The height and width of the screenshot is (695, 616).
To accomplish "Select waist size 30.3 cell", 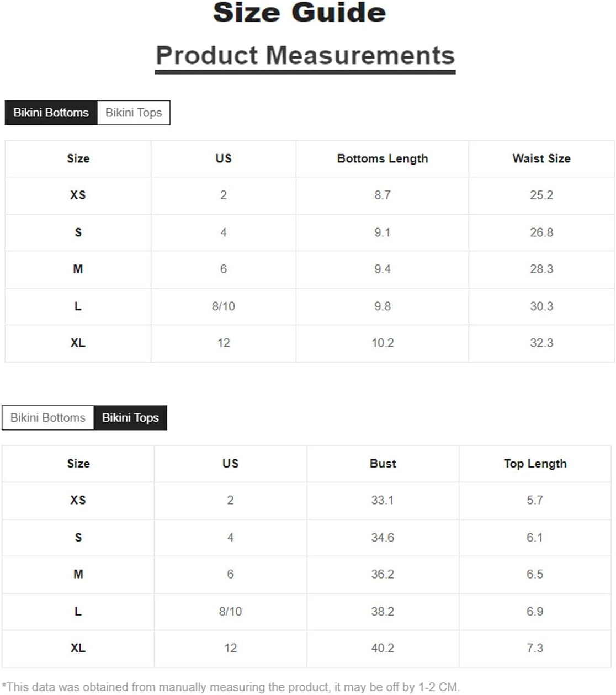I will point(541,306).
